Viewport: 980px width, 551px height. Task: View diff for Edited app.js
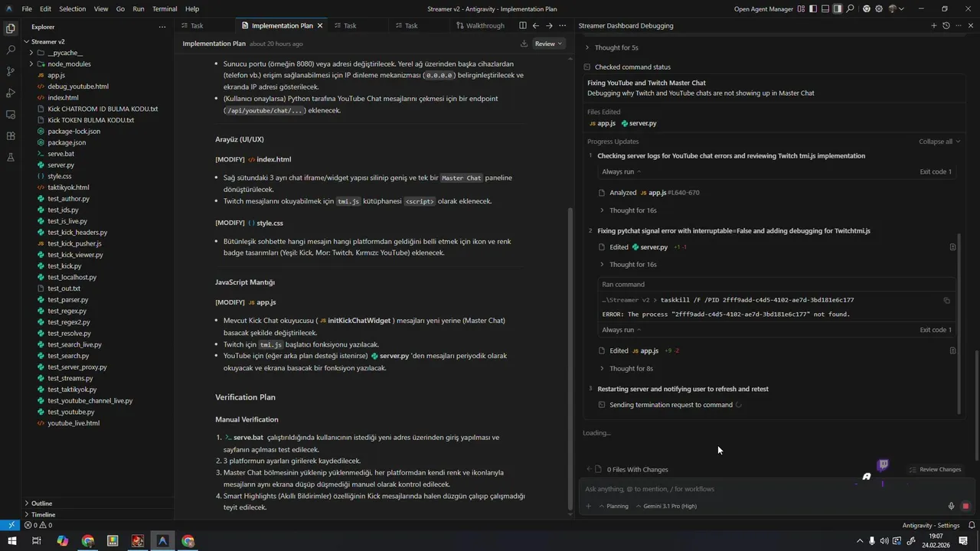point(952,350)
